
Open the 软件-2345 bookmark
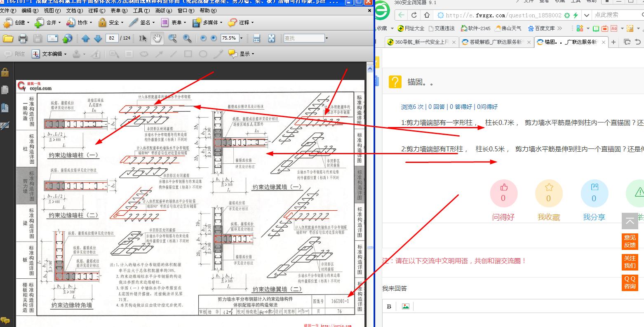point(476,28)
